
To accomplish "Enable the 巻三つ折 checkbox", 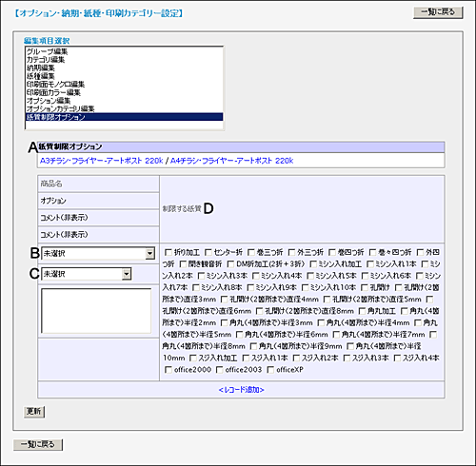I will click(x=250, y=252).
